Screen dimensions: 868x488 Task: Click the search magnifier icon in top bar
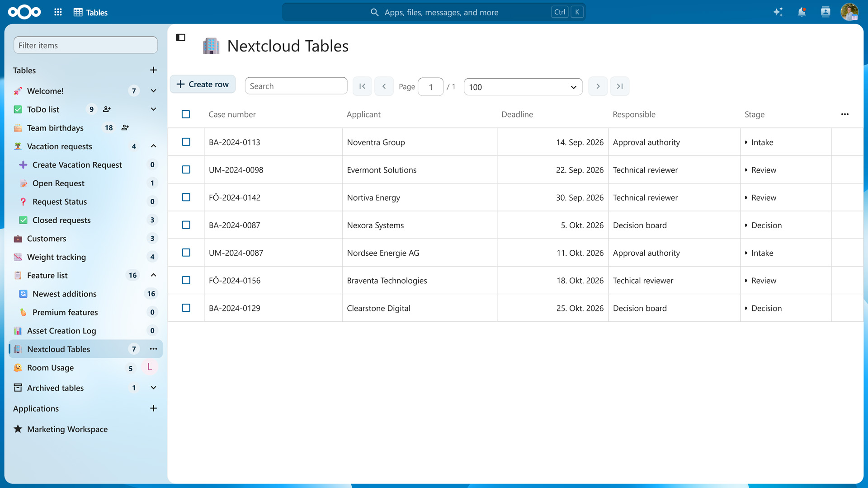click(x=374, y=12)
